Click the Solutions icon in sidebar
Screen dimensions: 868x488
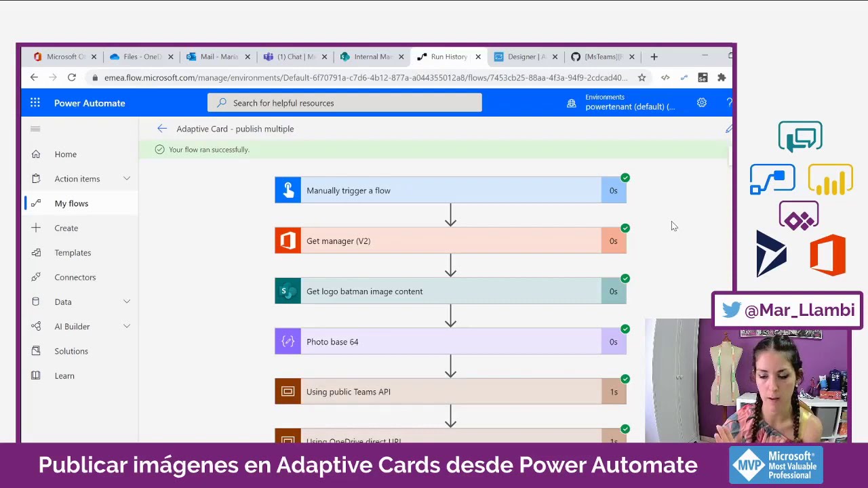(x=36, y=351)
